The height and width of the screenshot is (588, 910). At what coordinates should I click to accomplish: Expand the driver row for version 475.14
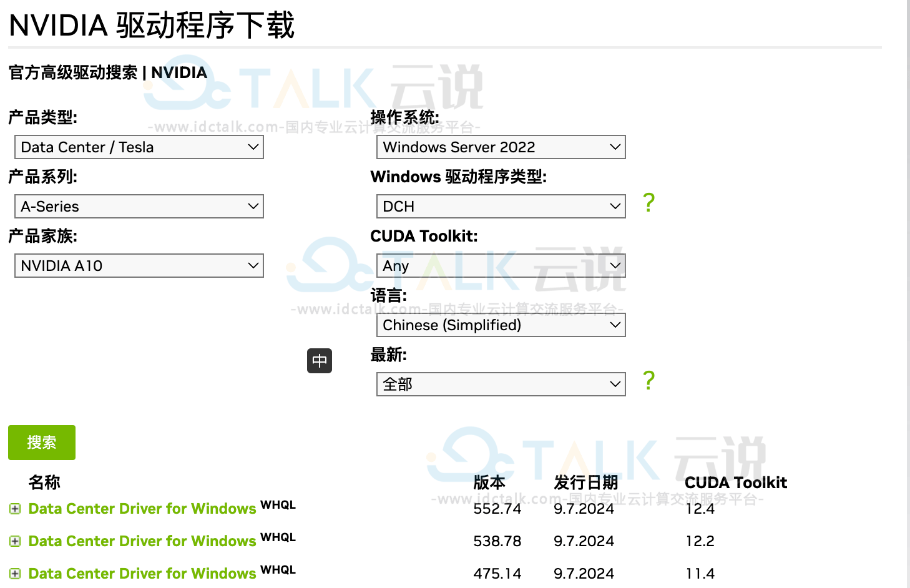point(15,574)
